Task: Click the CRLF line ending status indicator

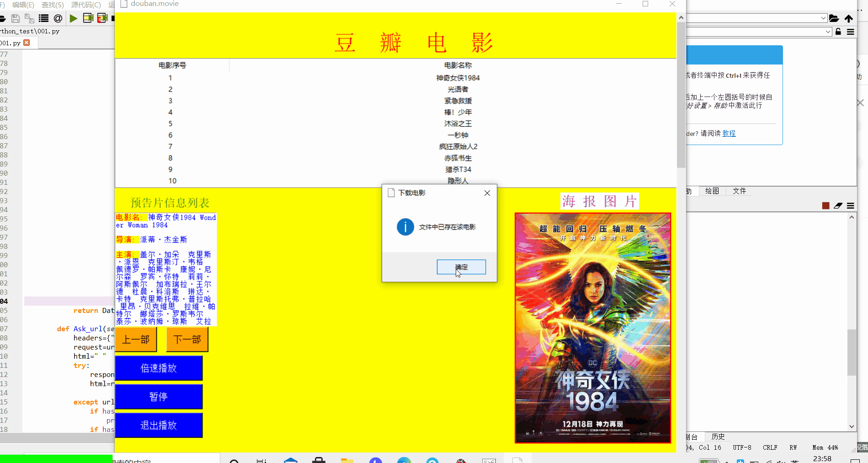Action: pyautogui.click(x=770, y=447)
